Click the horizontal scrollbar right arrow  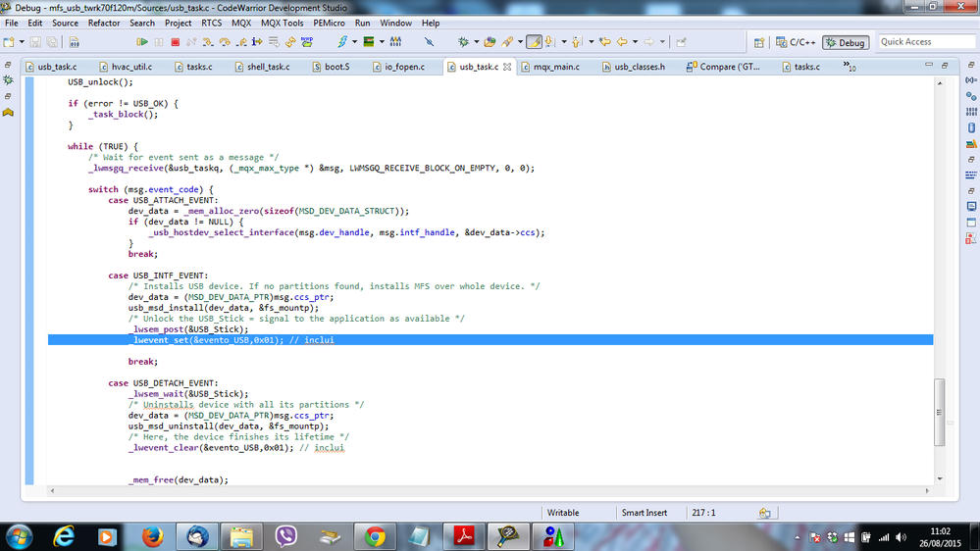pyautogui.click(x=927, y=491)
